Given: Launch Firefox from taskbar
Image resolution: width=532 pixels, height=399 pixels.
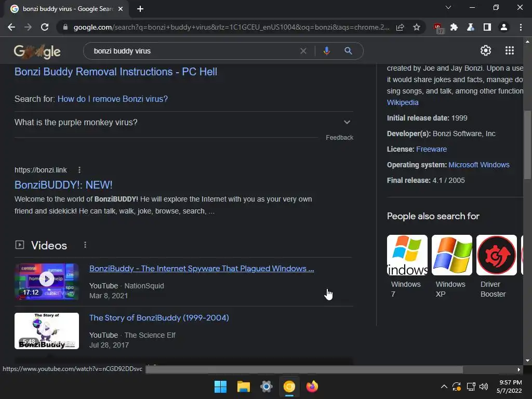Looking at the screenshot, I should tap(312, 387).
